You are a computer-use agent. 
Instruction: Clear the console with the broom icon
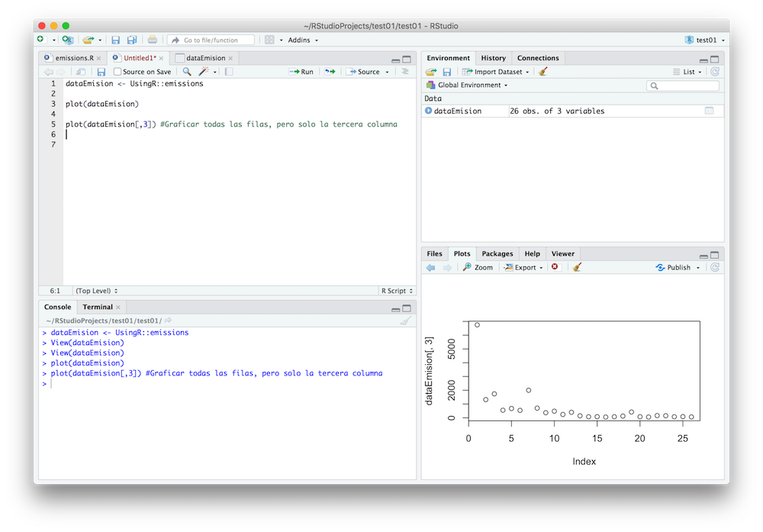pos(407,321)
